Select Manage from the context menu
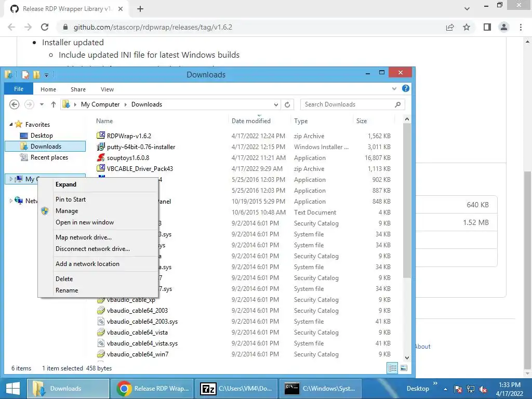Screen dimensions: 532x399 [98, 211]
